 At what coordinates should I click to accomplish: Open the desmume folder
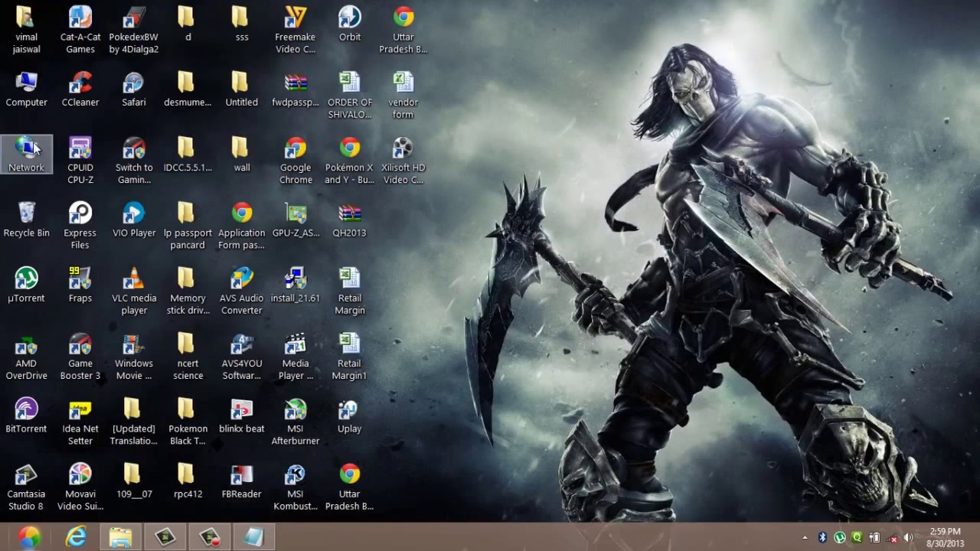tap(188, 90)
